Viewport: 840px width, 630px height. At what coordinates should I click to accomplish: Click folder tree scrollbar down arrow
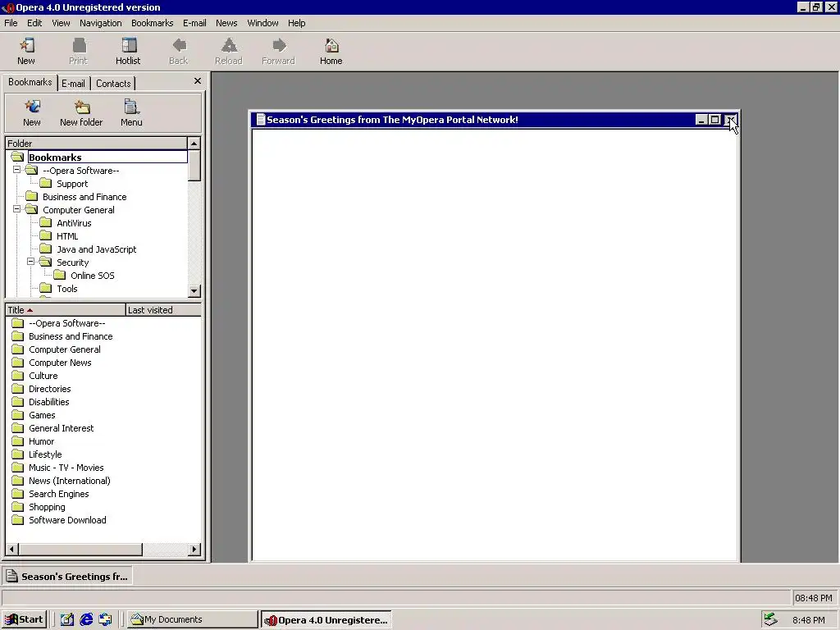[x=194, y=291]
